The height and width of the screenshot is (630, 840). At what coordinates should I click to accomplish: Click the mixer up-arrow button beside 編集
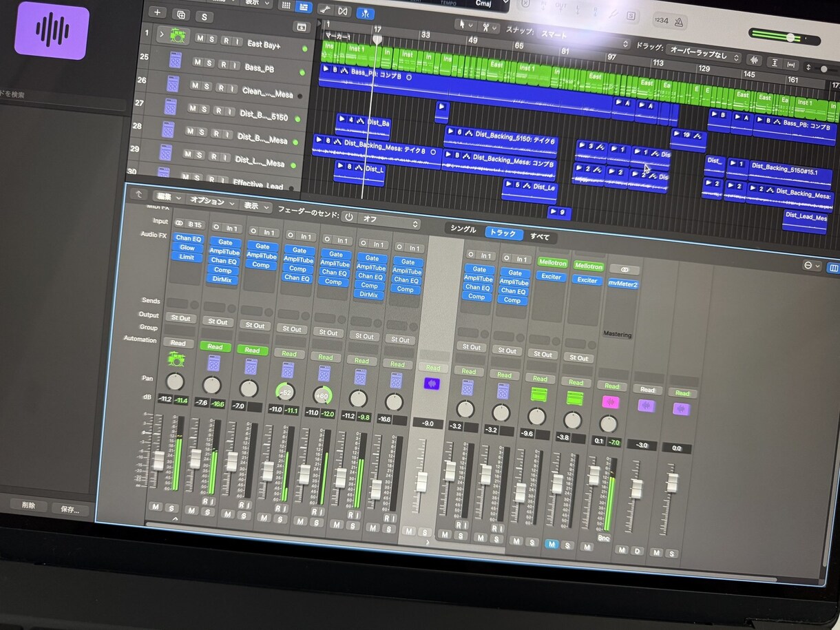pos(138,194)
